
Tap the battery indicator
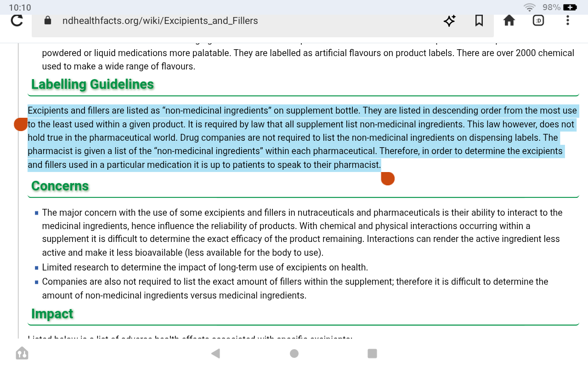570,7
